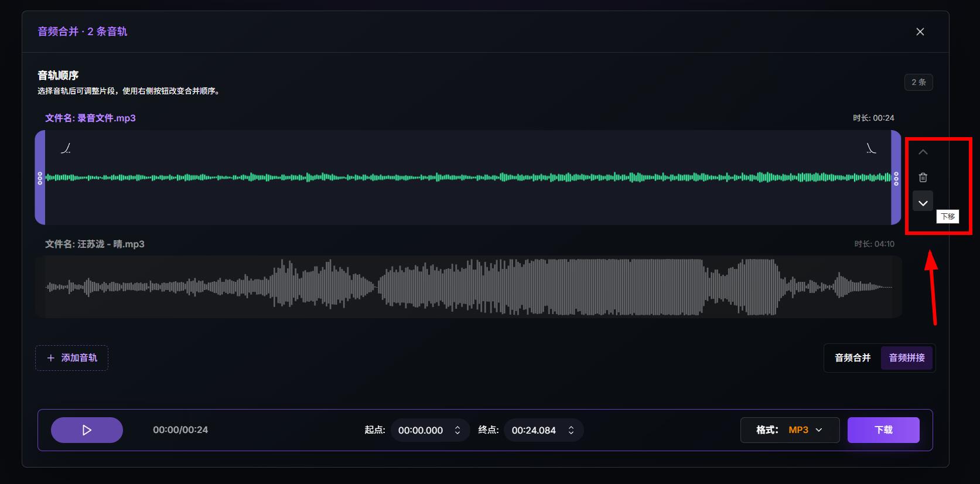Click the file name 文件名: 录音文件.mp3
This screenshot has width=980, height=484.
click(x=90, y=118)
